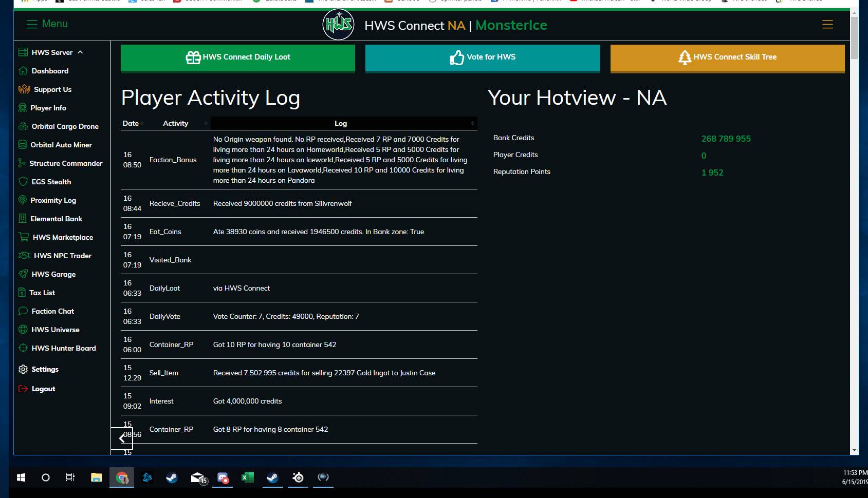
Task: Open the orange hamburger menu at top right
Action: pos(827,24)
